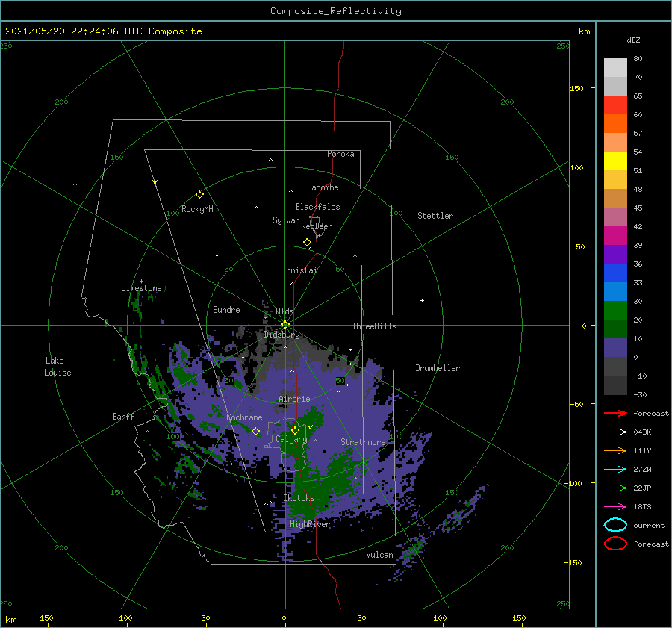
Task: Pick the red swatch in dBZ scale
Action: coord(615,105)
